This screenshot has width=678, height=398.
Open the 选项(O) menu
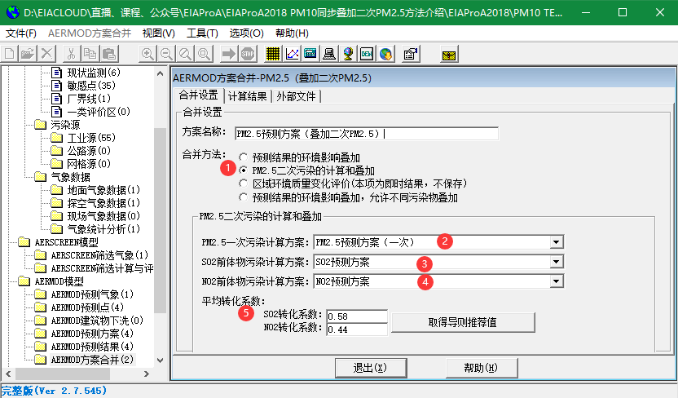pos(246,33)
